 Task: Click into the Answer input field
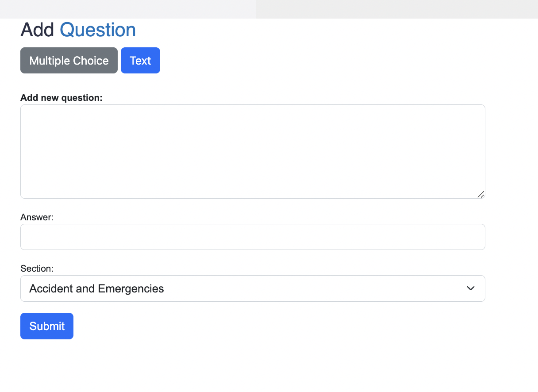pyautogui.click(x=253, y=237)
